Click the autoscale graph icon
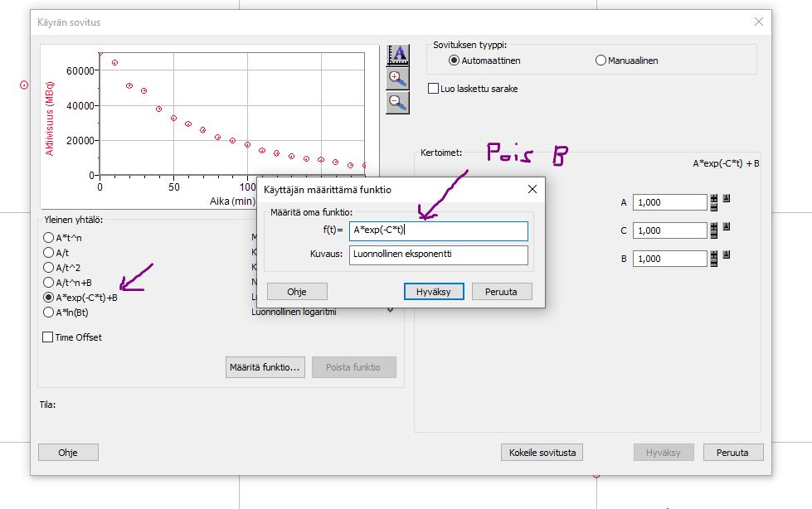Screen dimensions: 812x509 [x=398, y=54]
